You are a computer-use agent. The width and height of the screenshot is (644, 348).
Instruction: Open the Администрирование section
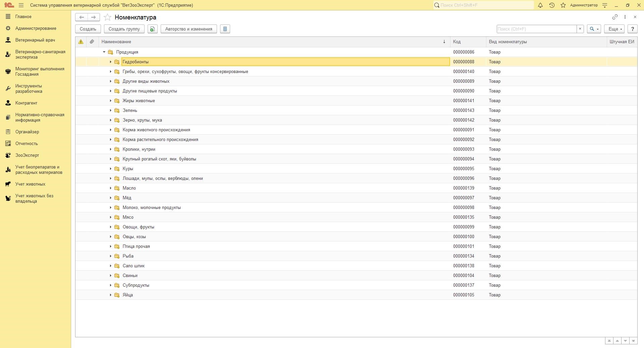pos(35,28)
